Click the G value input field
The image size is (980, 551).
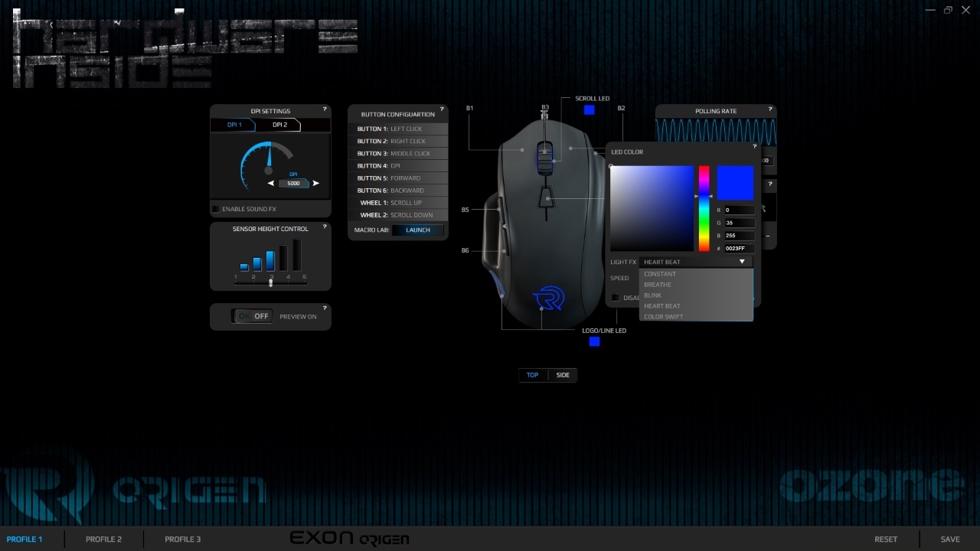(739, 223)
